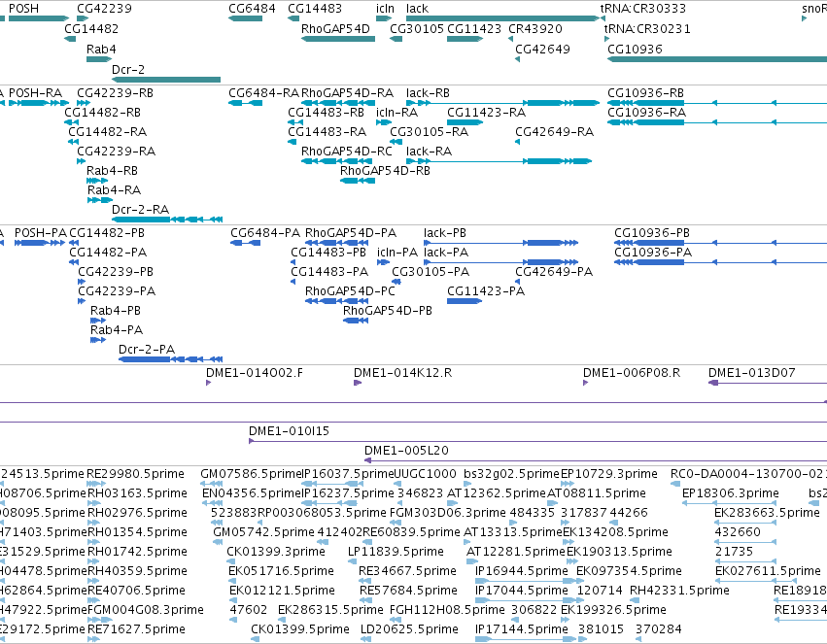
Task: Select the Rab4 gene label
Action: pyautogui.click(x=101, y=49)
